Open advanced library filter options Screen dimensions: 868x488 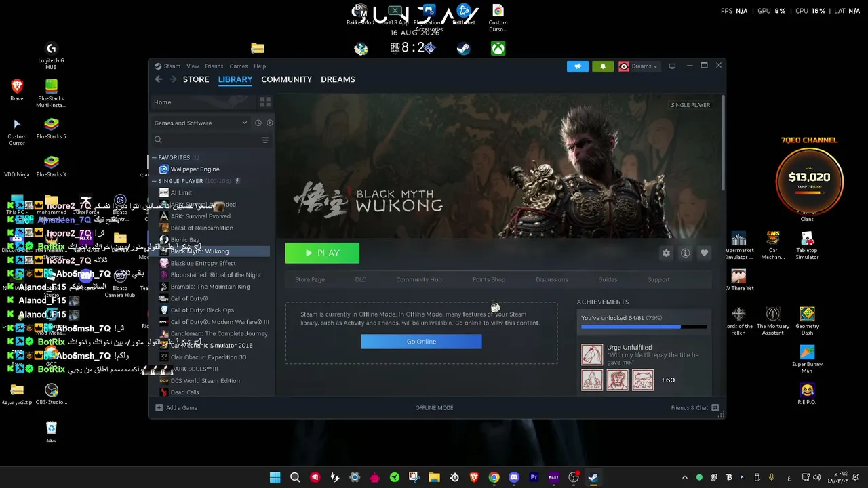tap(265, 140)
